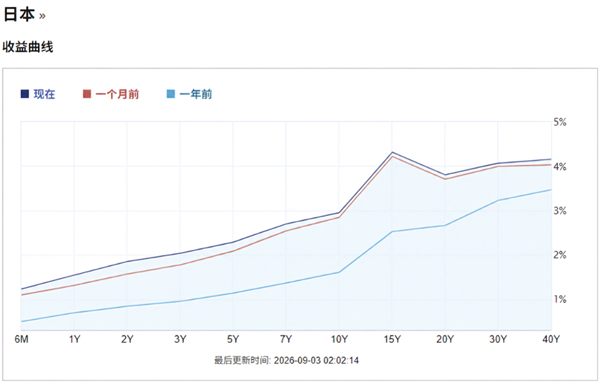This screenshot has width=600, height=389.
Task: Toggle the 一年前 legend series
Action: [x=189, y=94]
